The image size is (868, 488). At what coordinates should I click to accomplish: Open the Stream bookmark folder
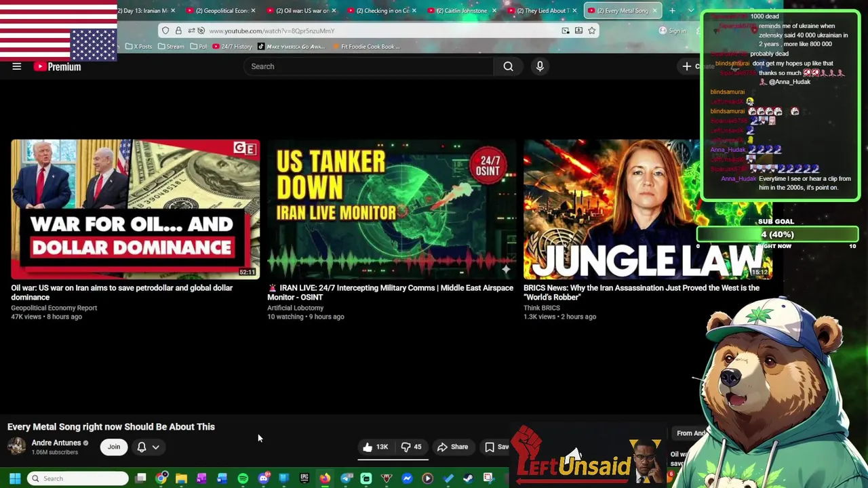tap(171, 47)
